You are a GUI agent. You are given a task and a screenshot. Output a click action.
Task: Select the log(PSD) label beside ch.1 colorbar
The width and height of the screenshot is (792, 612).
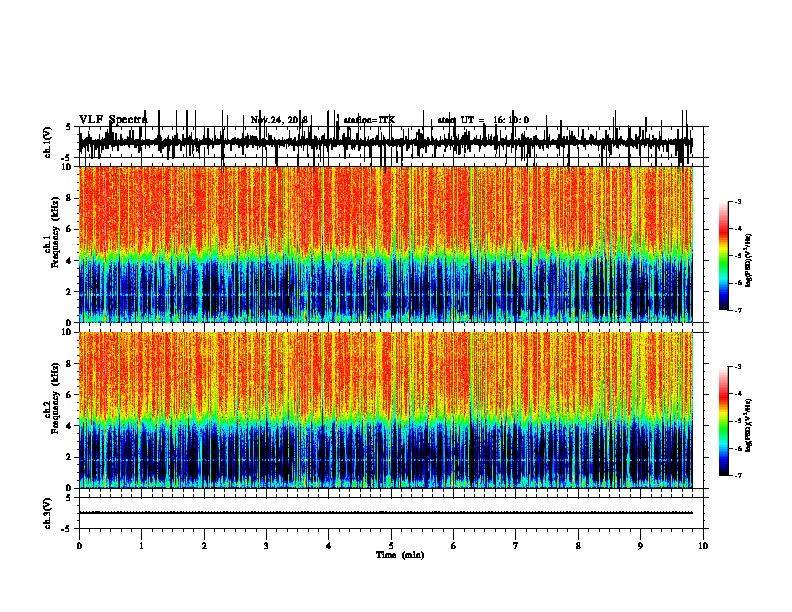point(748,261)
